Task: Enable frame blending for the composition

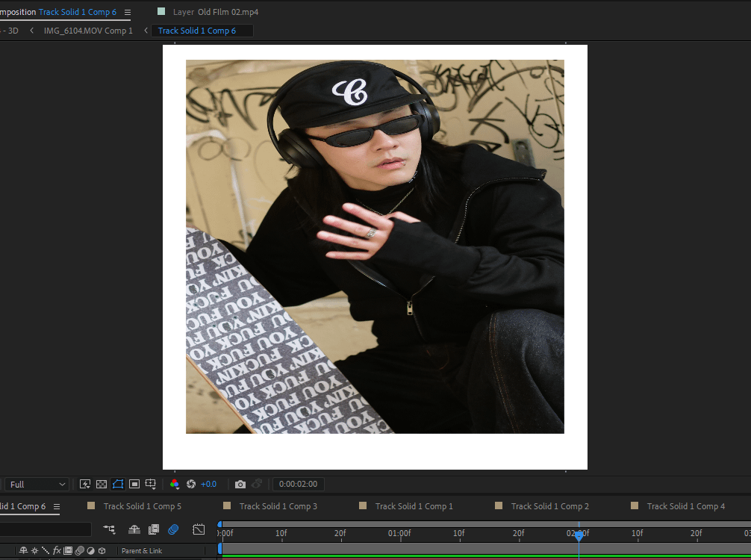Action: [x=154, y=529]
